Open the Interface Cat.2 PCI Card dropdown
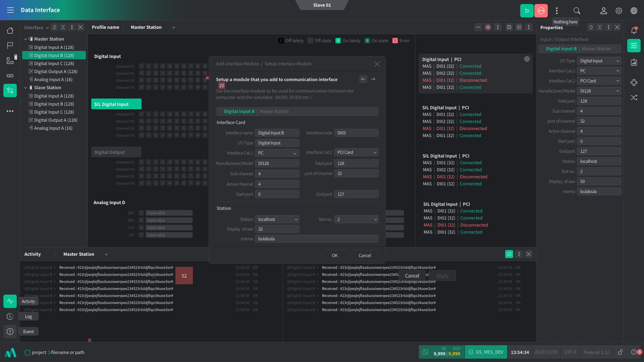This screenshot has width=644, height=362. pyautogui.click(x=356, y=153)
